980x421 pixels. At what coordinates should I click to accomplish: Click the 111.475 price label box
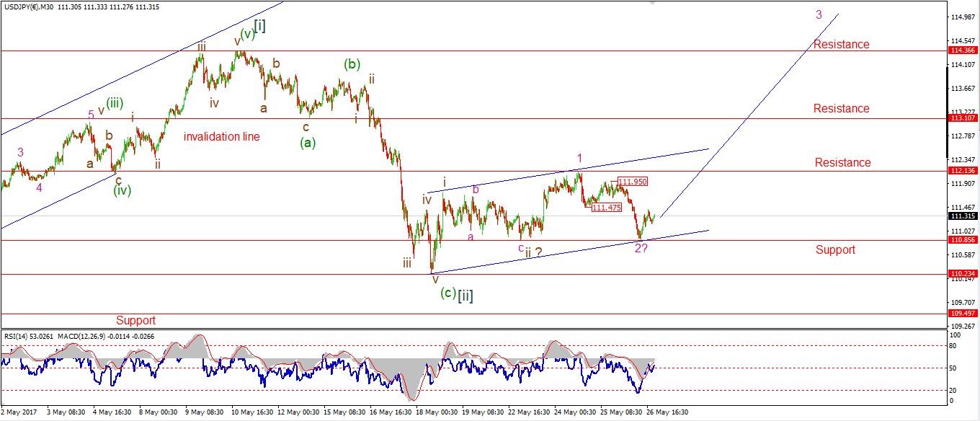point(606,208)
